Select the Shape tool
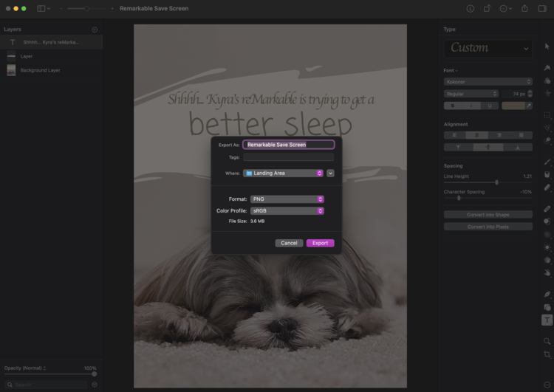This screenshot has width=554, height=392. coord(547,307)
